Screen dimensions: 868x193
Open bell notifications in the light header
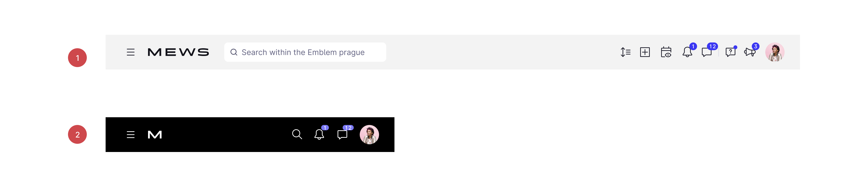click(687, 52)
